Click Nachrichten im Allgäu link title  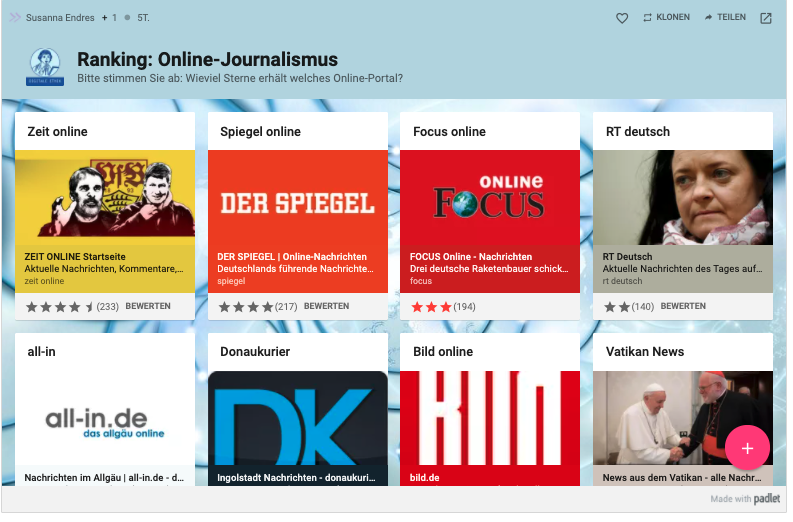pyautogui.click(x=104, y=477)
